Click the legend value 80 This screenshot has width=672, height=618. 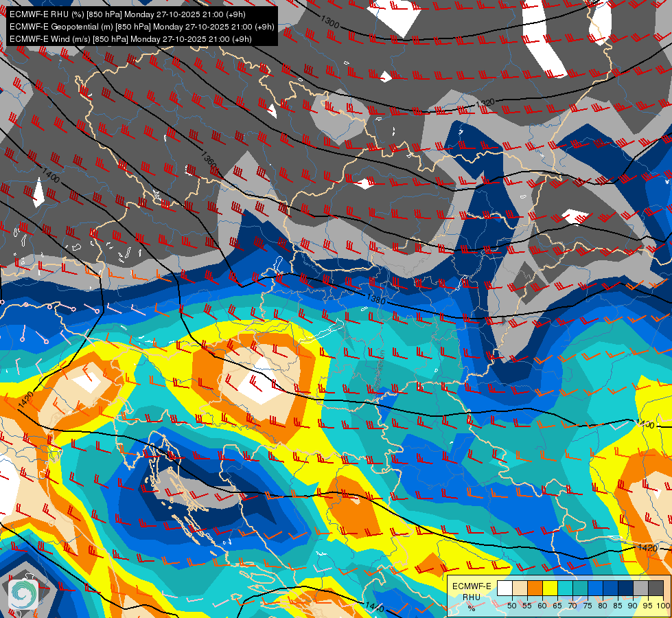coord(603,606)
